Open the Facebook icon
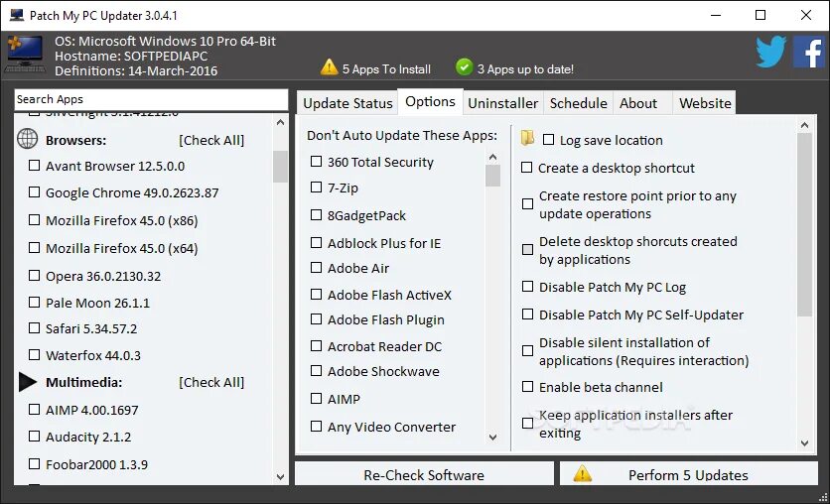The image size is (830, 504). pos(808,52)
